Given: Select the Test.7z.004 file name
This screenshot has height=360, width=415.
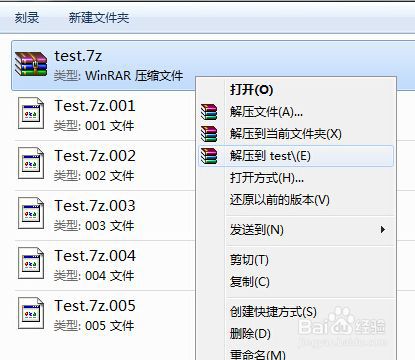Looking at the screenshot, I should (95, 256).
